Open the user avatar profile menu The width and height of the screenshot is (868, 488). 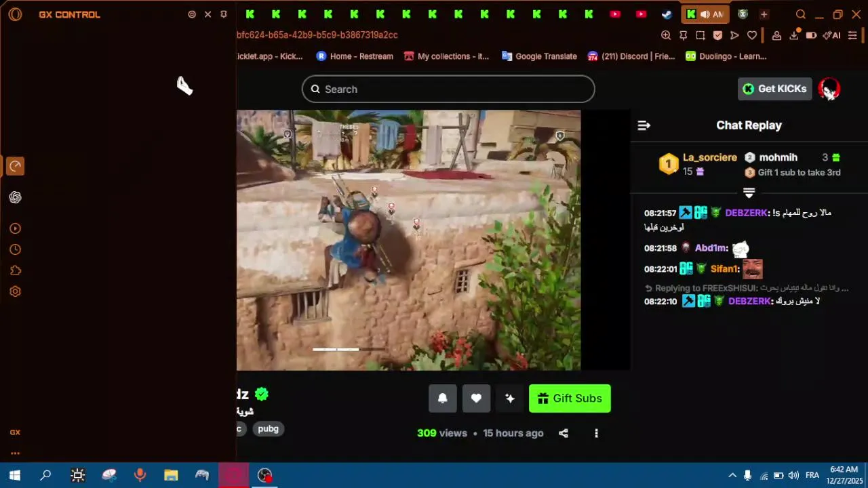coord(829,89)
